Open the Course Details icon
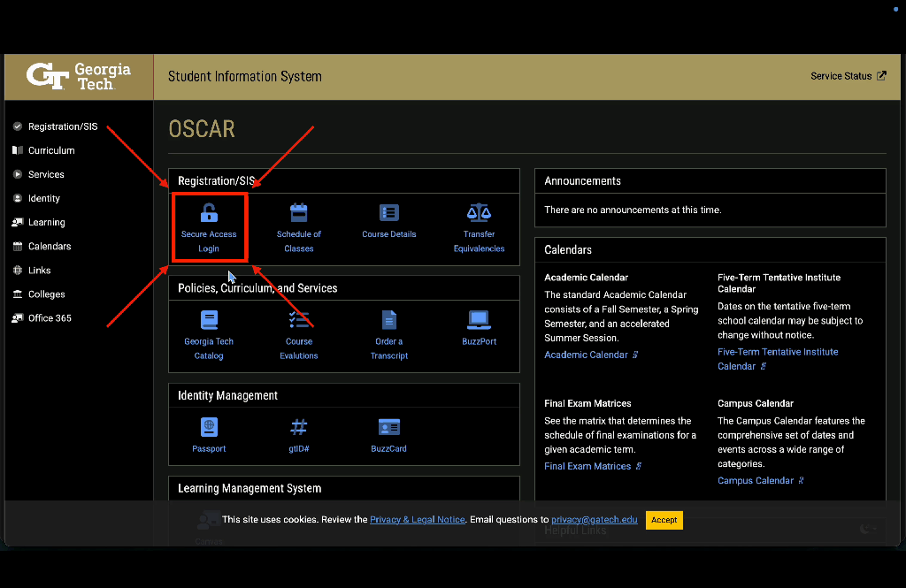This screenshot has height=588, width=906. (x=389, y=213)
